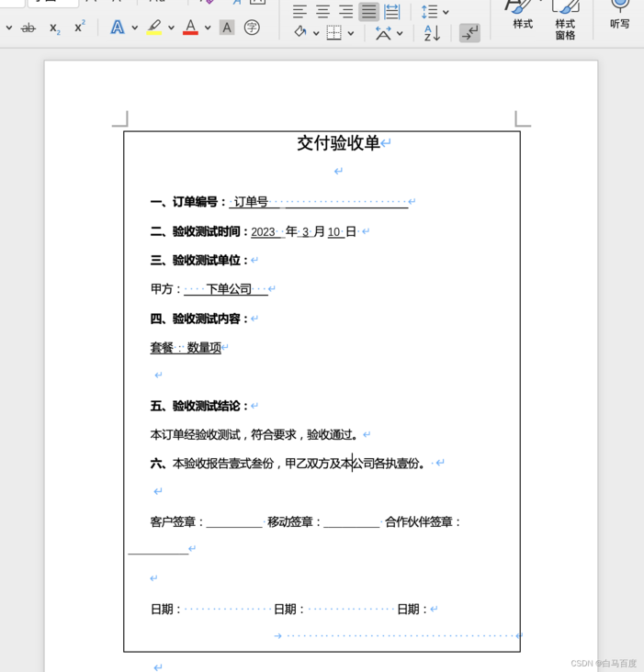Start dictation with 听写
Image resolution: width=644 pixels, height=672 pixels.
pyautogui.click(x=620, y=16)
